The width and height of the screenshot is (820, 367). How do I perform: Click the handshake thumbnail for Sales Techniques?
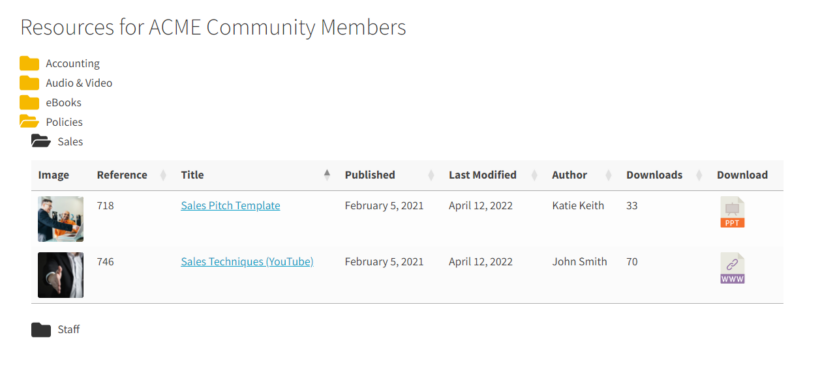[x=61, y=275]
